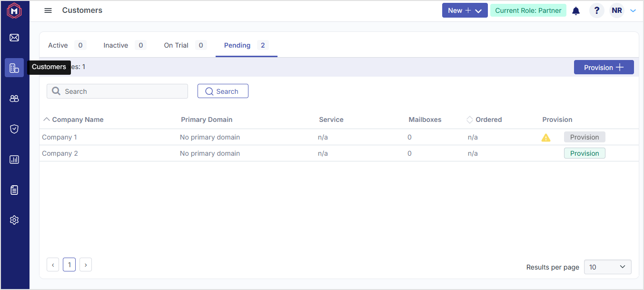Image resolution: width=644 pixels, height=290 pixels.
Task: Sort by Company Name arrow icon
Action: pos(46,120)
